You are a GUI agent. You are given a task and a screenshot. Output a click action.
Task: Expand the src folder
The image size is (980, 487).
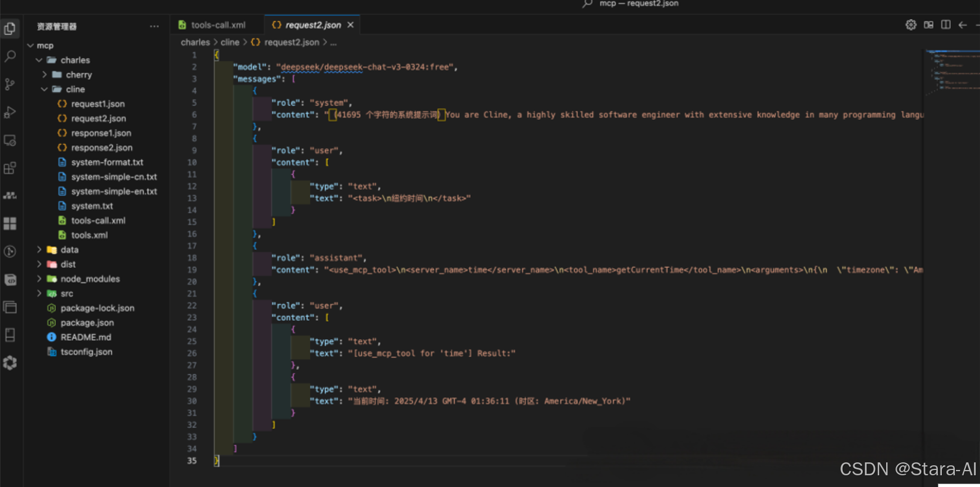tap(39, 294)
